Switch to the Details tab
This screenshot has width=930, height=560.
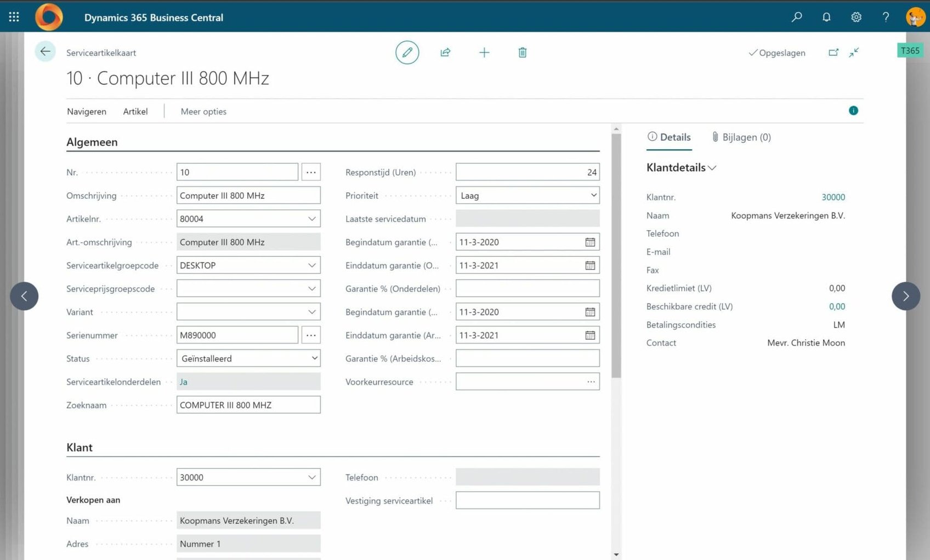point(669,137)
